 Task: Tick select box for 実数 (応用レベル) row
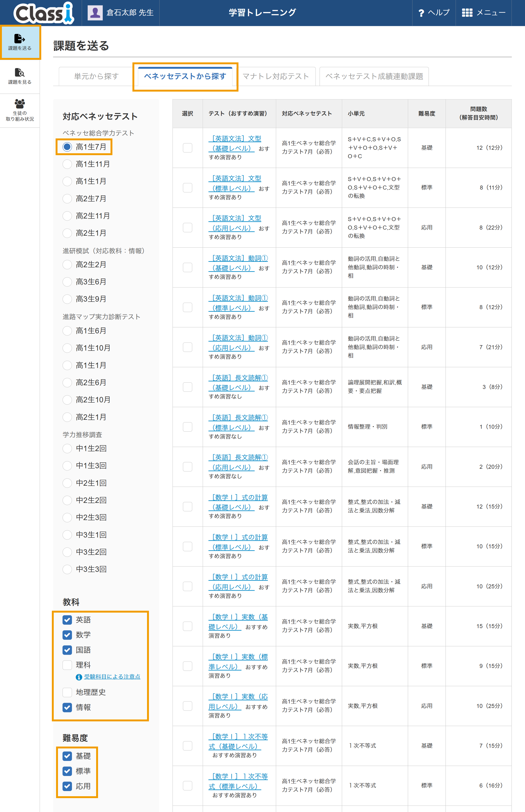click(188, 706)
